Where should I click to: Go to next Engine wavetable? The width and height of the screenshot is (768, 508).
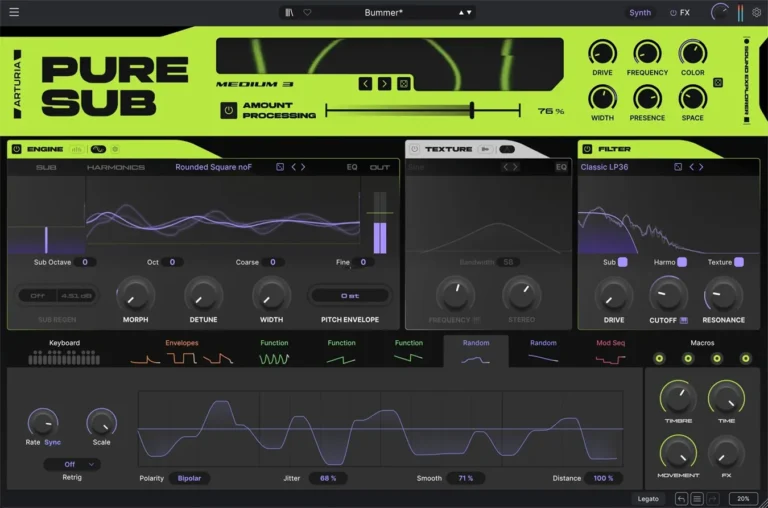point(303,167)
